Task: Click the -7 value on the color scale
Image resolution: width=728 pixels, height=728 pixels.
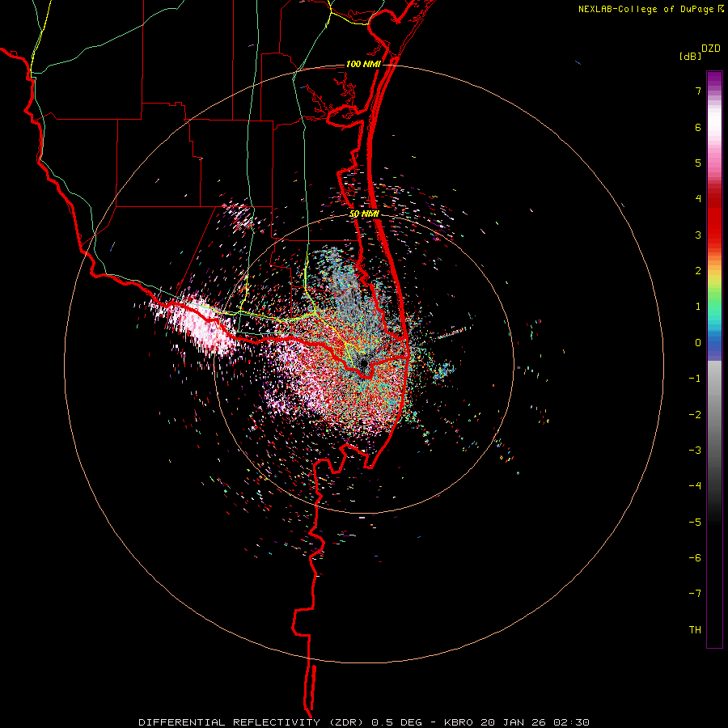Action: tap(695, 594)
